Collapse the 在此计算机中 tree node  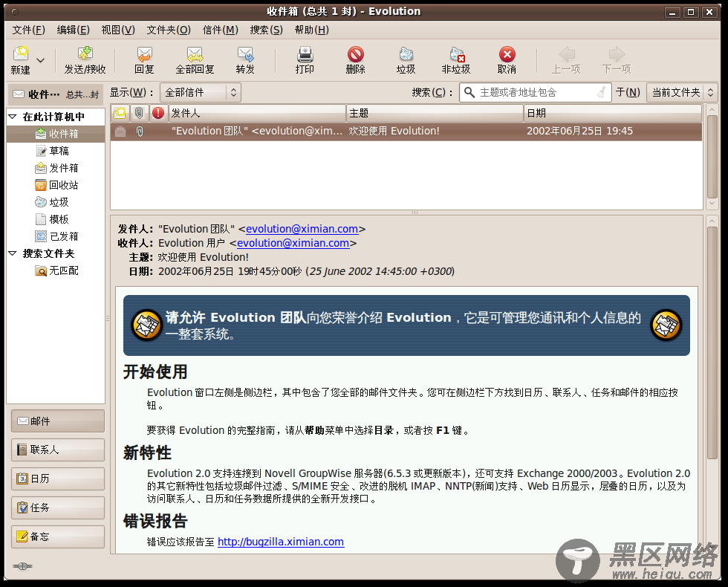[13, 117]
